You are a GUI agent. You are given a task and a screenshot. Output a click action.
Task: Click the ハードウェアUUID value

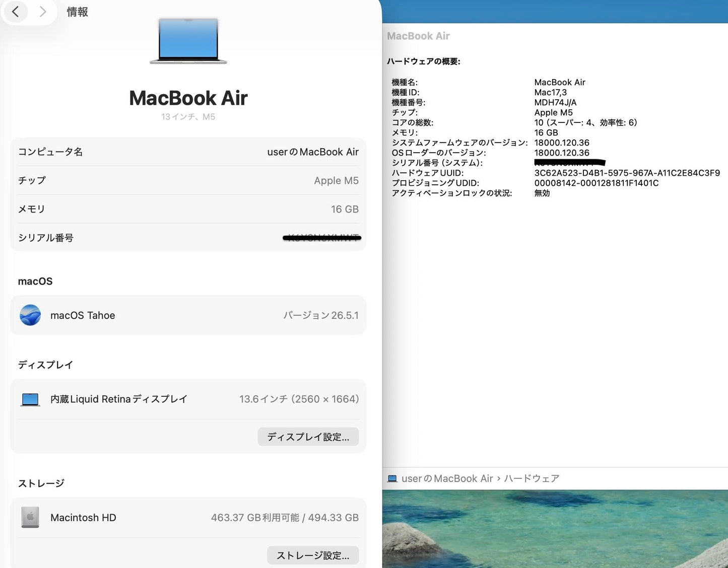[x=627, y=173]
